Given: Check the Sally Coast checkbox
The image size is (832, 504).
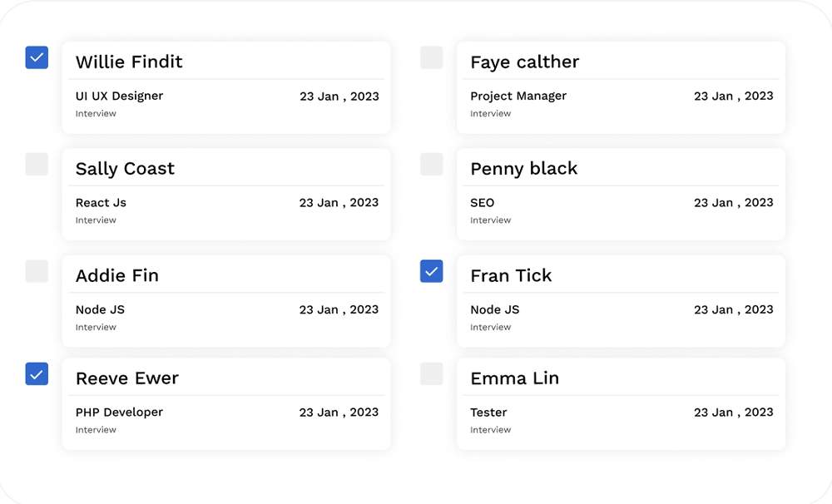Looking at the screenshot, I should pos(37,164).
